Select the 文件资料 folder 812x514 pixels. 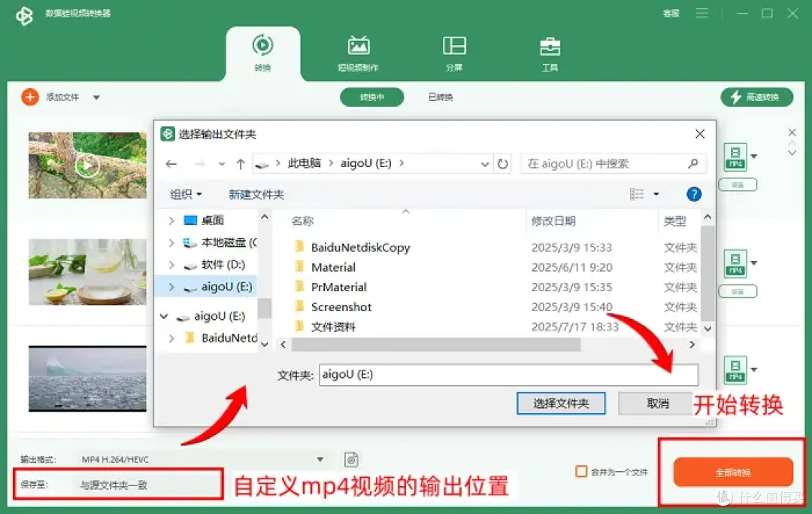coord(333,327)
